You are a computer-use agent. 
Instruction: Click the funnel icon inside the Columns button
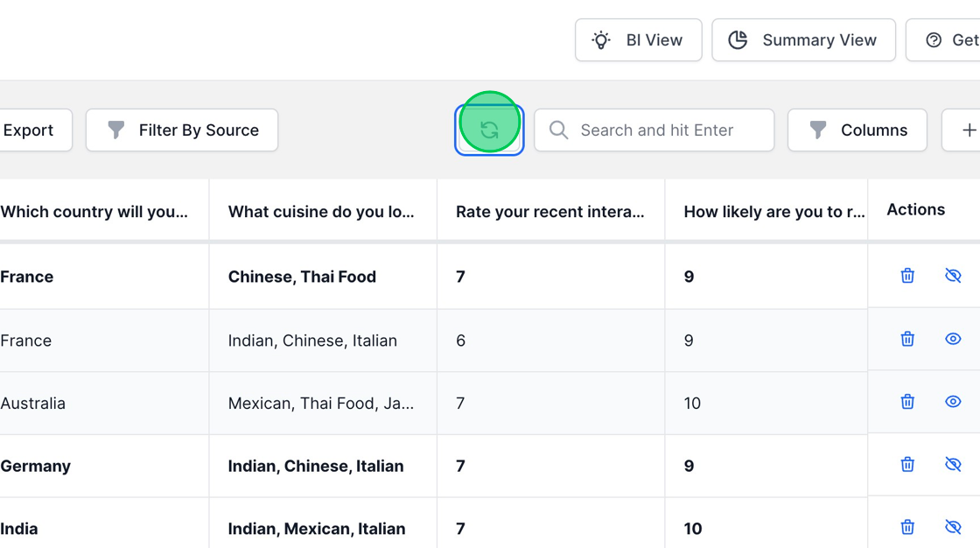pos(817,130)
